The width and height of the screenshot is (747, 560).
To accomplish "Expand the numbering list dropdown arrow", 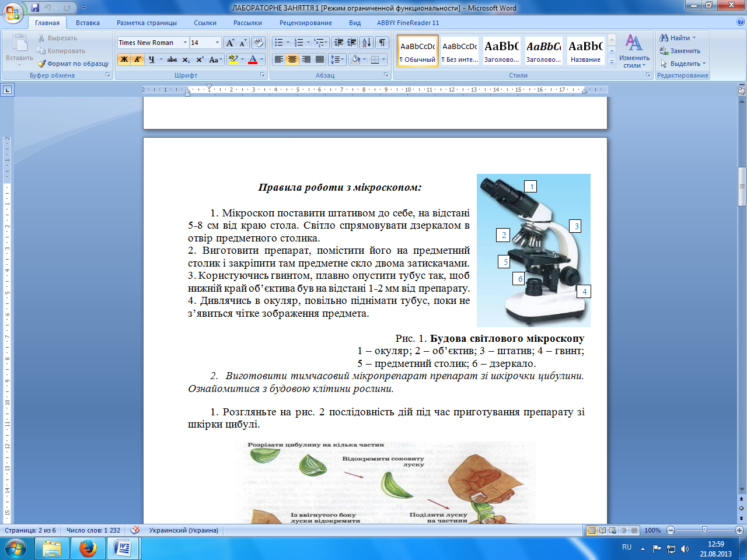I will pos(308,43).
